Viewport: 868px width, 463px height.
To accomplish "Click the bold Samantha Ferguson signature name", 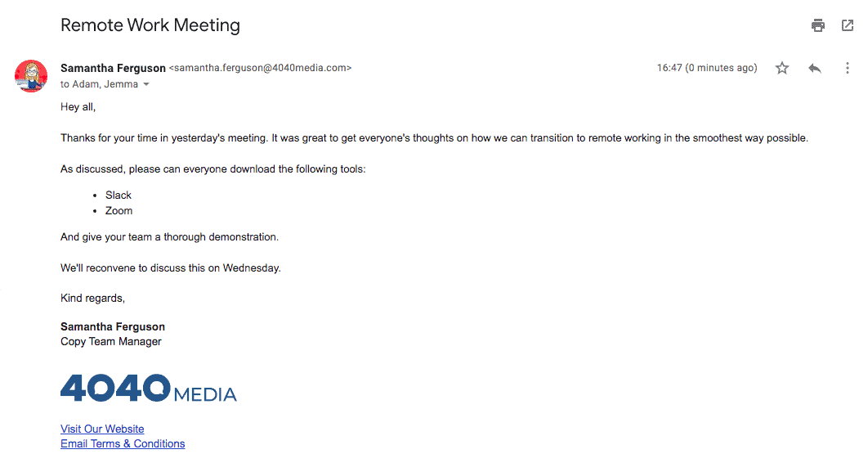I will pyautogui.click(x=113, y=326).
